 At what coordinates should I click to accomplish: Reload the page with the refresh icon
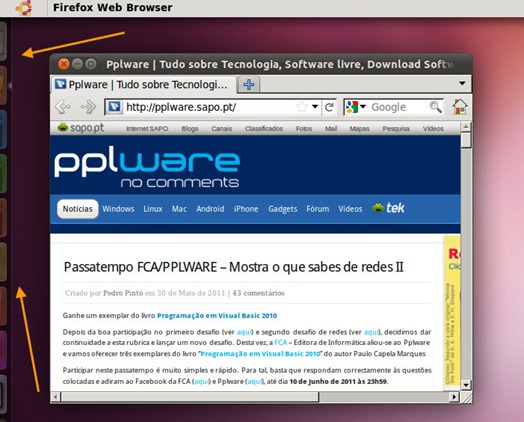point(329,107)
